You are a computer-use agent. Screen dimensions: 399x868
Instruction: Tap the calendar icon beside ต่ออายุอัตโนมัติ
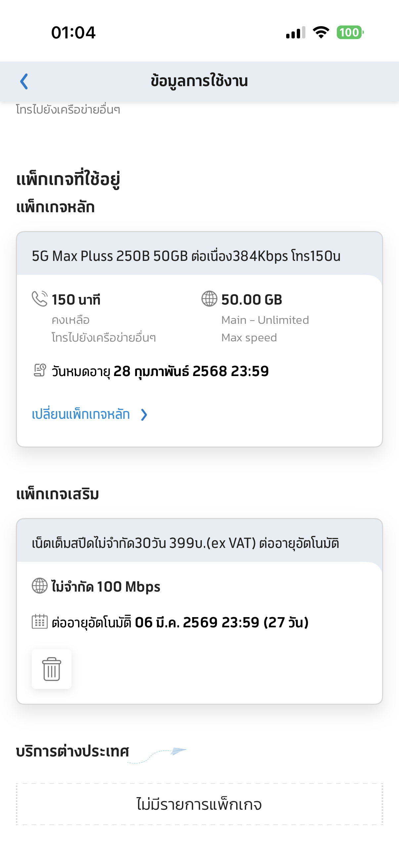(40, 622)
